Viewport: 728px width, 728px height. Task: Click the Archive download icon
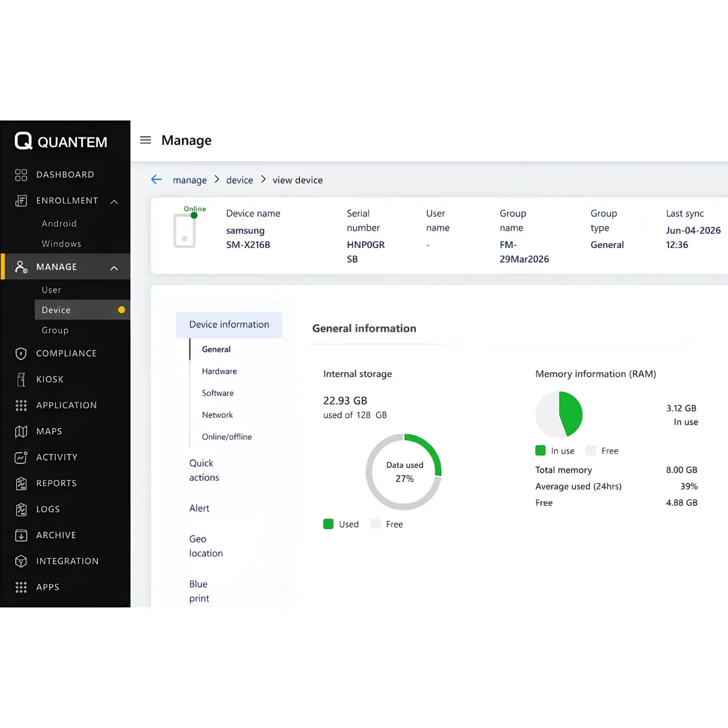point(21,535)
